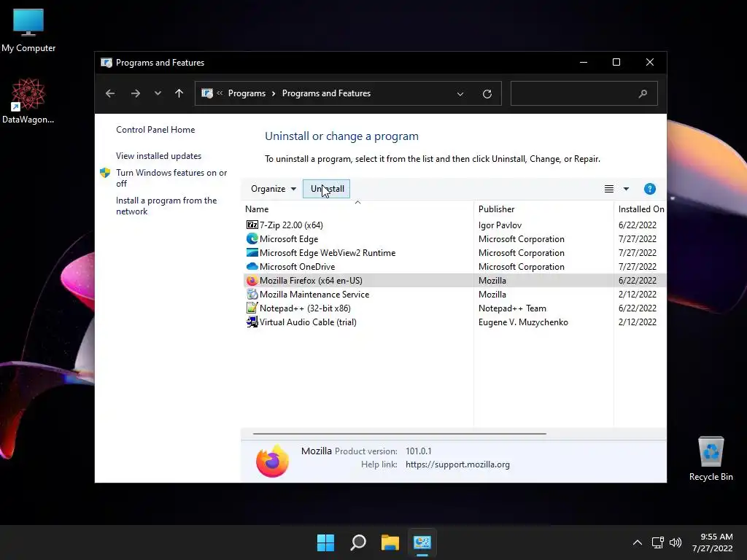Go up one folder level arrow
This screenshot has height=560, width=747.
click(x=179, y=93)
